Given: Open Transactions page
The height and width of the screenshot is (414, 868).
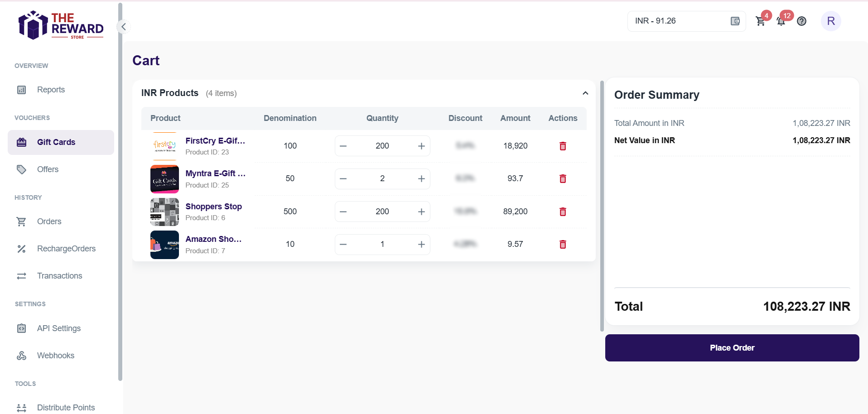Looking at the screenshot, I should (x=61, y=276).
